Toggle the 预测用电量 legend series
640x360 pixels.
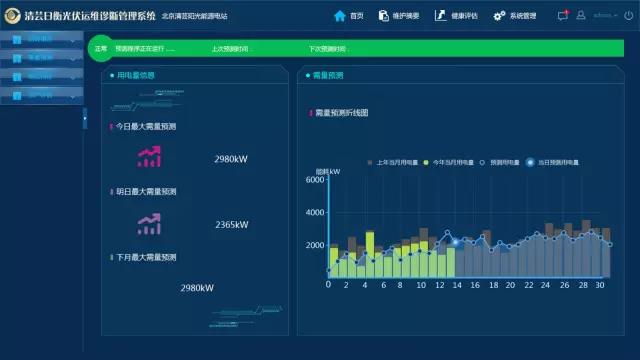(500, 162)
